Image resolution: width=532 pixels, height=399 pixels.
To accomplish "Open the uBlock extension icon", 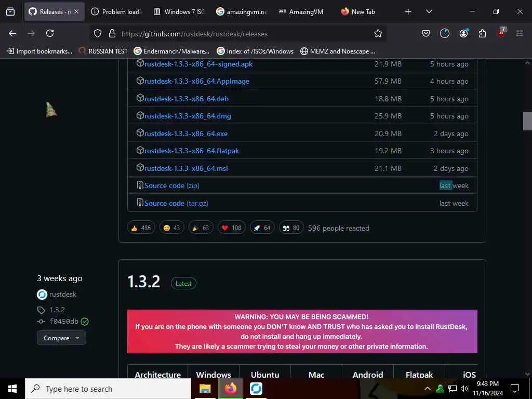I will [x=501, y=33].
